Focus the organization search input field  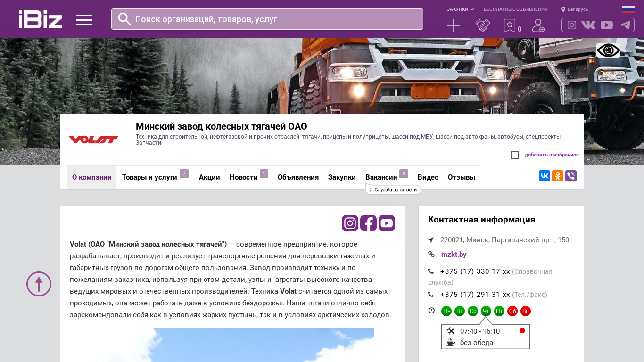click(267, 19)
